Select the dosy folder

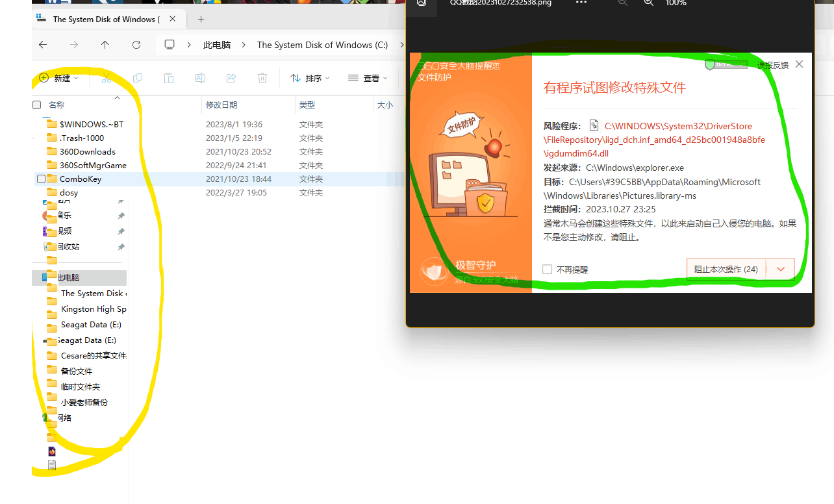(x=69, y=192)
